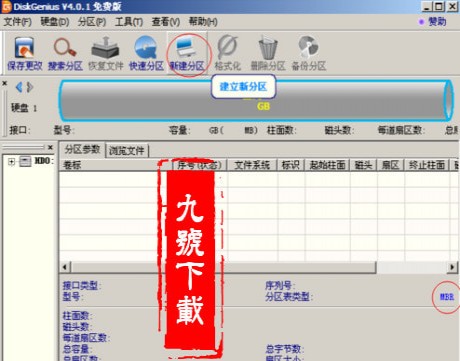The height and width of the screenshot is (361, 460).
Task: Click the 接口类型 label in details
Action: tap(82, 285)
